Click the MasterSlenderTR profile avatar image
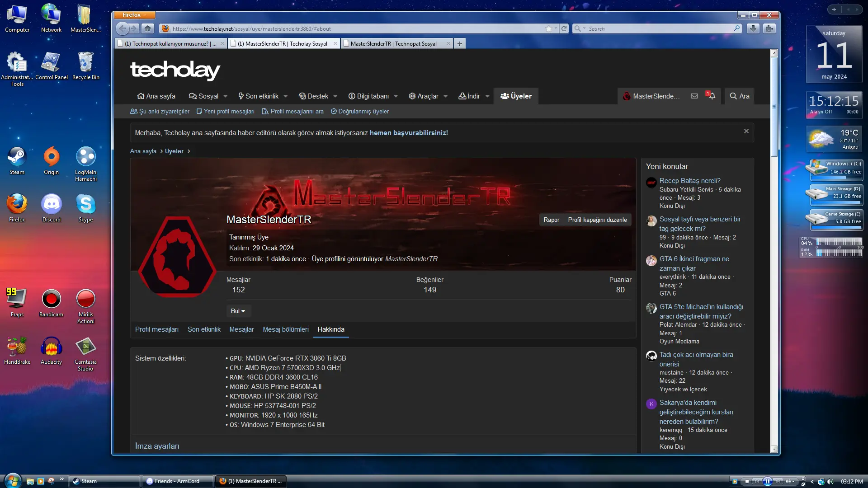 (x=177, y=256)
